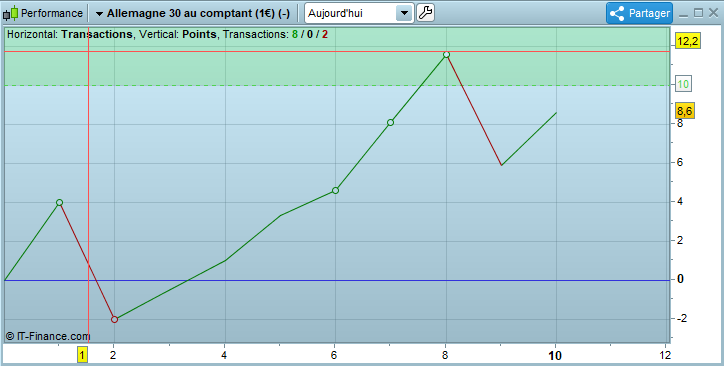Click the vertical axis label 0
Screen dimensions: 724x366
click(680, 279)
